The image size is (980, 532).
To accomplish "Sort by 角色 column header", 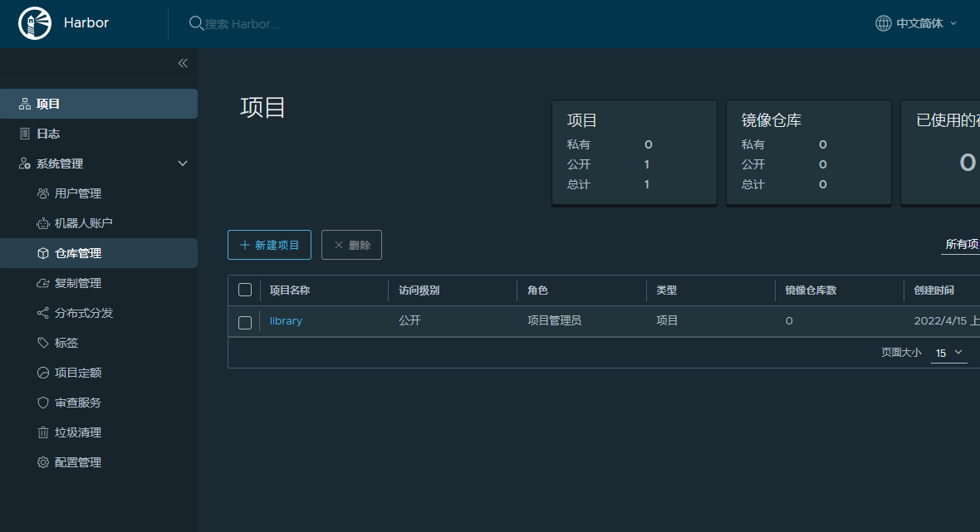I will tap(537, 290).
